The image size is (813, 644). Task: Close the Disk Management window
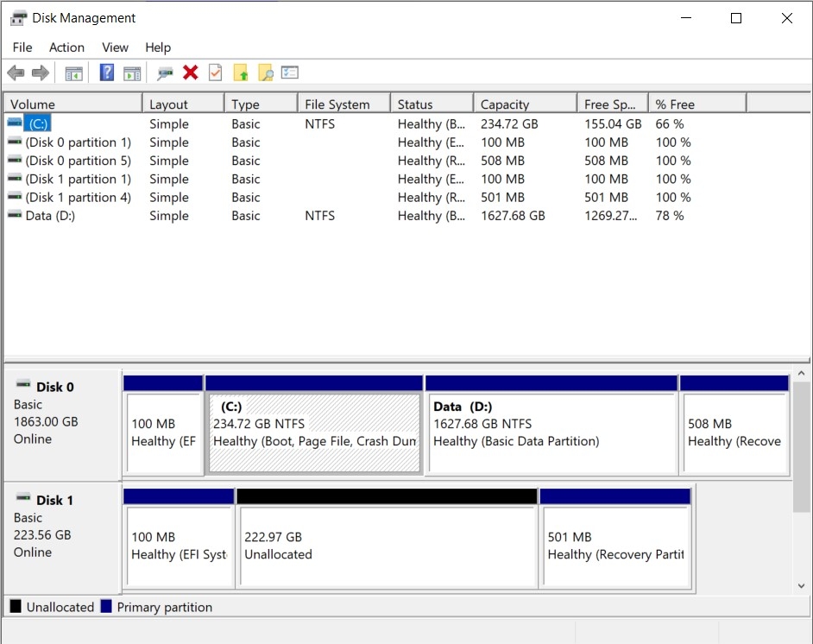pyautogui.click(x=786, y=18)
